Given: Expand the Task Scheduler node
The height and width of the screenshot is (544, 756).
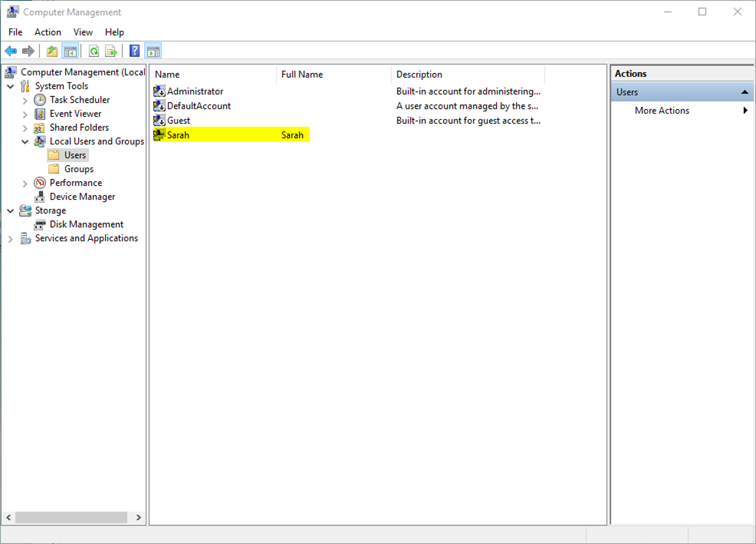Looking at the screenshot, I should point(25,100).
